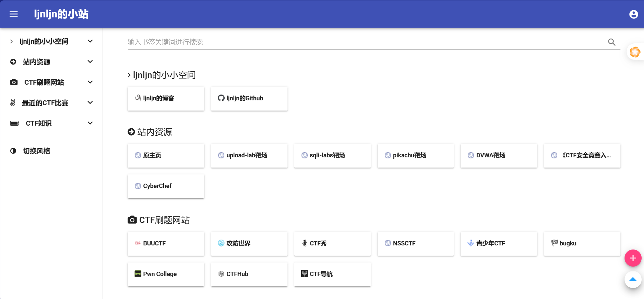
Task: Click the ljnljn的小小空间 section heading
Action: (162, 75)
